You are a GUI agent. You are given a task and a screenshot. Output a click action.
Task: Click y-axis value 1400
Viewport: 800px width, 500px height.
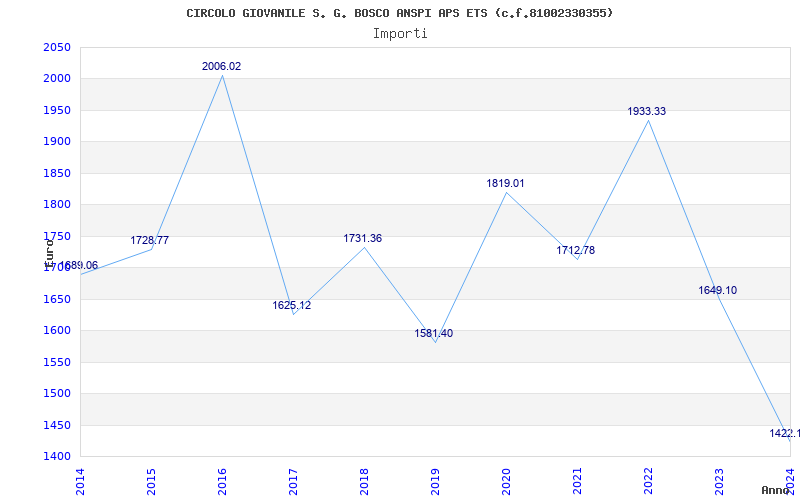pyautogui.click(x=57, y=456)
